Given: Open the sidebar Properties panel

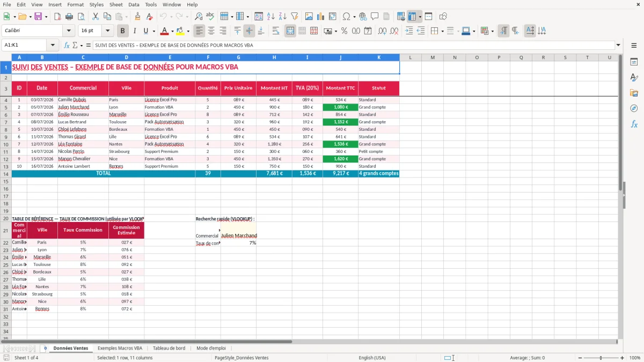Looking at the screenshot, I should [x=634, y=62].
